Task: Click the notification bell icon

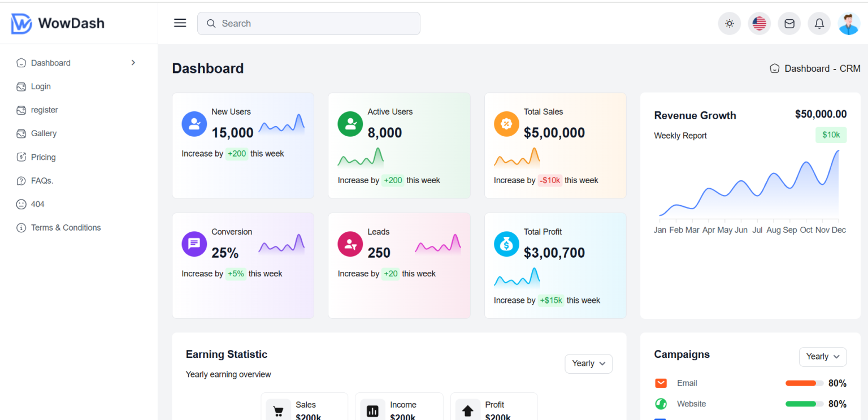Action: tap(819, 24)
